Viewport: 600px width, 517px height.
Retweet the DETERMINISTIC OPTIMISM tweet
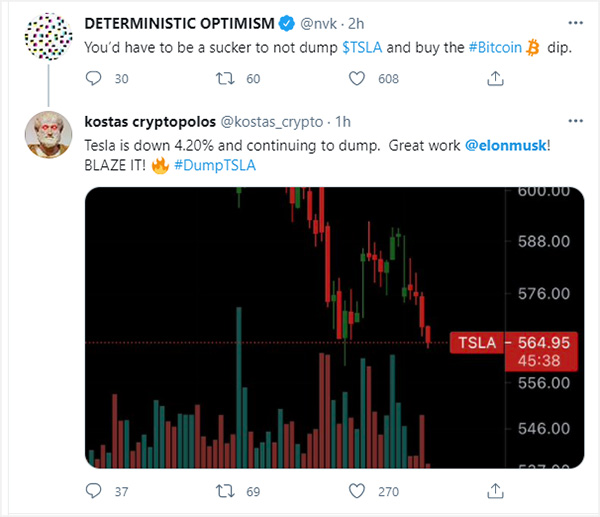pyautogui.click(x=225, y=78)
